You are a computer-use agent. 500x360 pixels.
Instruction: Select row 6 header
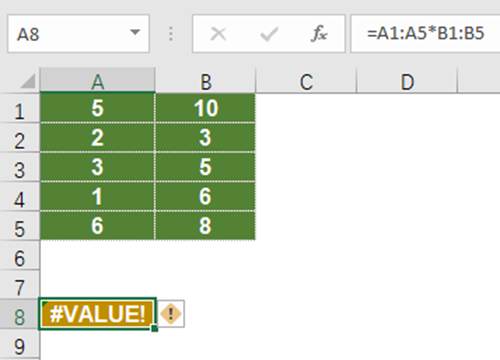coord(20,256)
